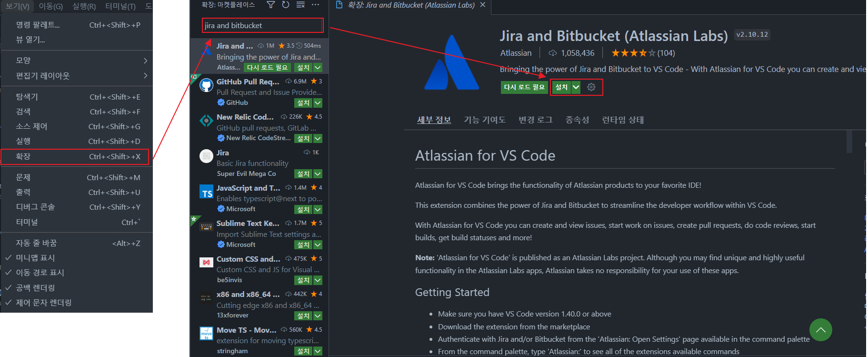The height and width of the screenshot is (357, 868).
Task: Toggle 자동 줄 바꿈 word wrap option
Action: click(x=77, y=243)
